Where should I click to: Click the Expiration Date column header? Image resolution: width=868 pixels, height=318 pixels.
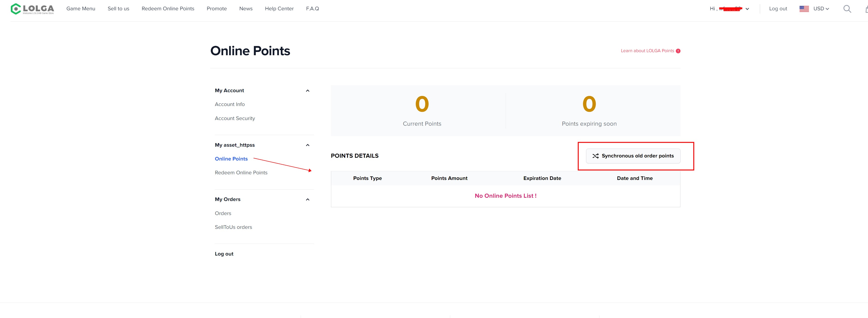542,178
